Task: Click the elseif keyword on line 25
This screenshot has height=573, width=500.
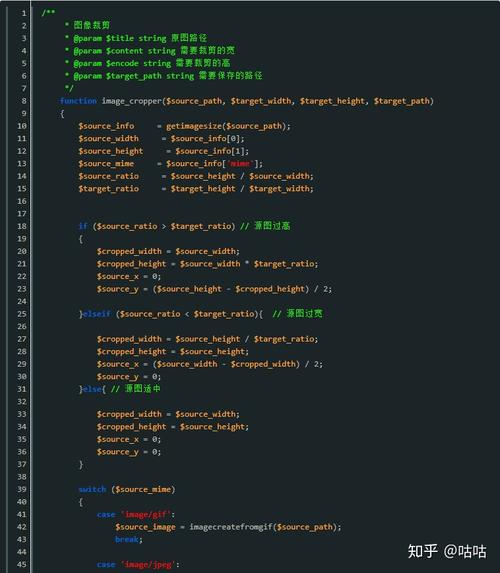Action: pos(97,314)
